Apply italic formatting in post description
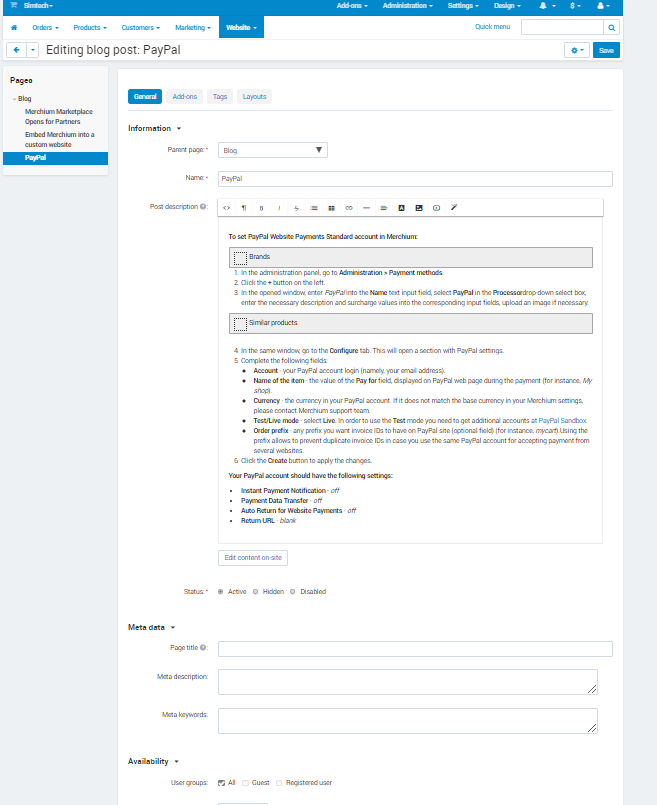The image size is (657, 805). click(279, 208)
